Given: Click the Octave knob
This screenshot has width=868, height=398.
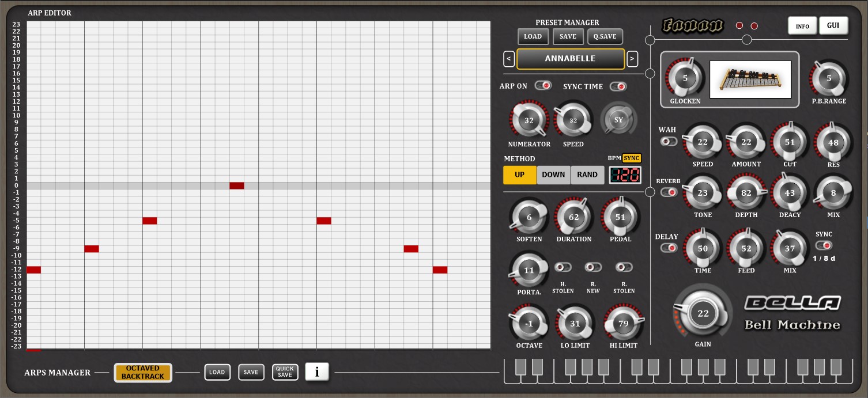Looking at the screenshot, I should [x=529, y=324].
